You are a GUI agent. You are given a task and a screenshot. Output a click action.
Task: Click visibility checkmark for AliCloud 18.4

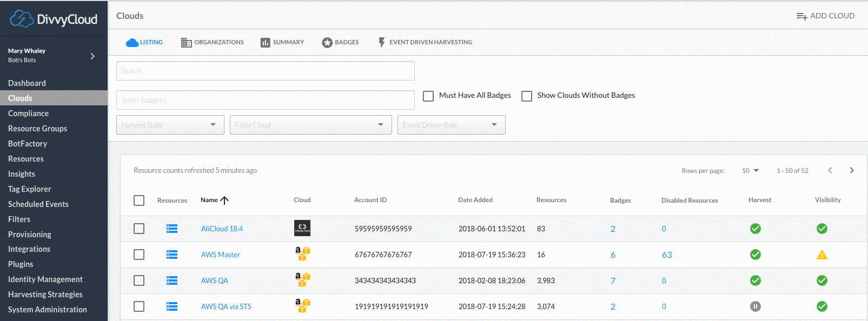tap(822, 229)
